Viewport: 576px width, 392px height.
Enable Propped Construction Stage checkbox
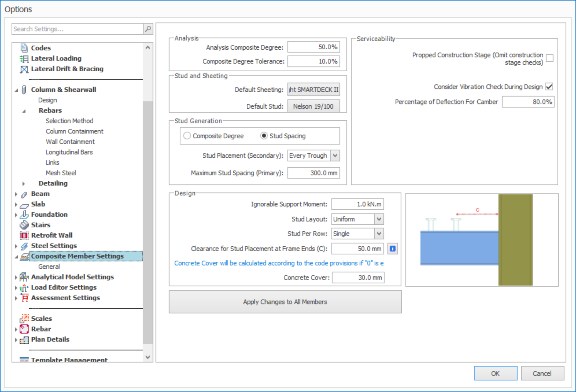(x=550, y=58)
